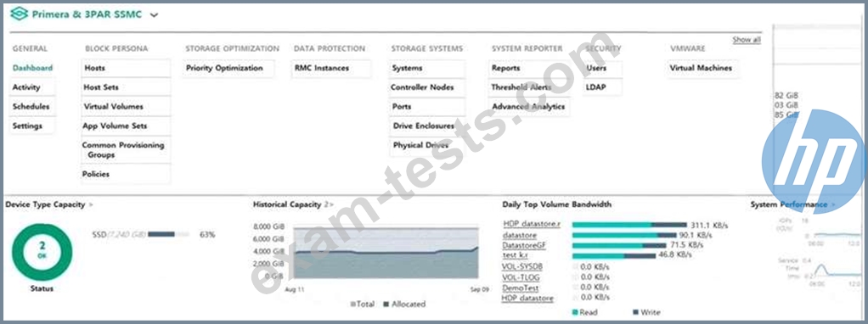Open Threshold Alerts under System Reporter
Image resolution: width=868 pixels, height=324 pixels.
[x=521, y=87]
